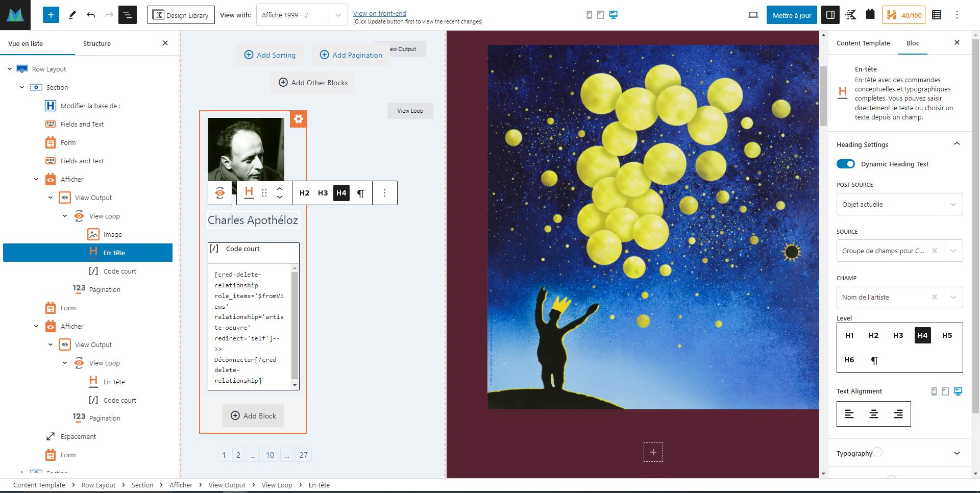The height and width of the screenshot is (493, 980).
Task: Close the settings sidebar
Action: pos(957,42)
